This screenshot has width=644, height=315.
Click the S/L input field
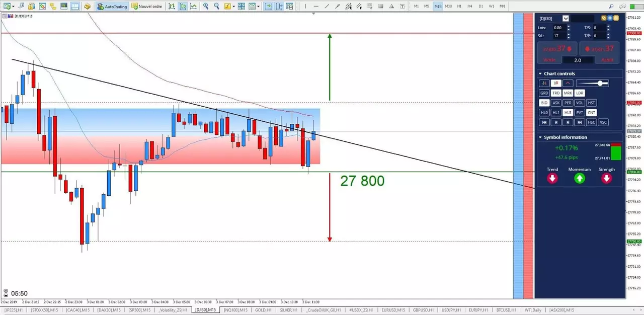coord(559,36)
